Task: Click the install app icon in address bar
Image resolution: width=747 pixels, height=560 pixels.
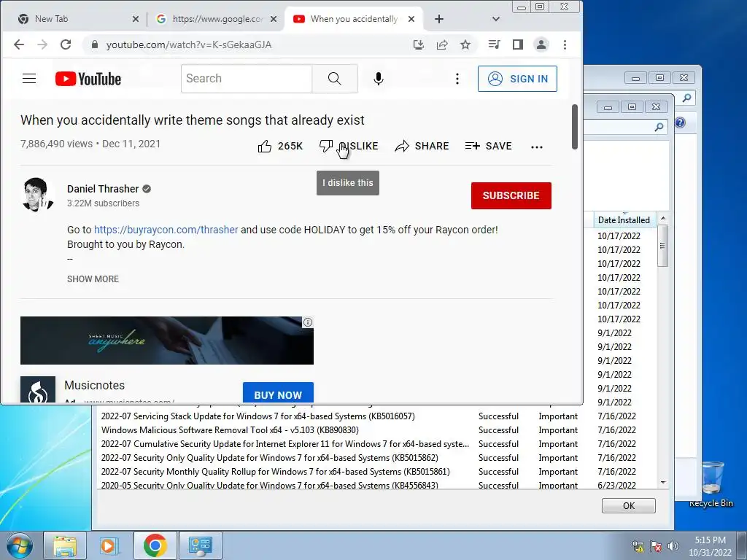Action: click(x=418, y=44)
